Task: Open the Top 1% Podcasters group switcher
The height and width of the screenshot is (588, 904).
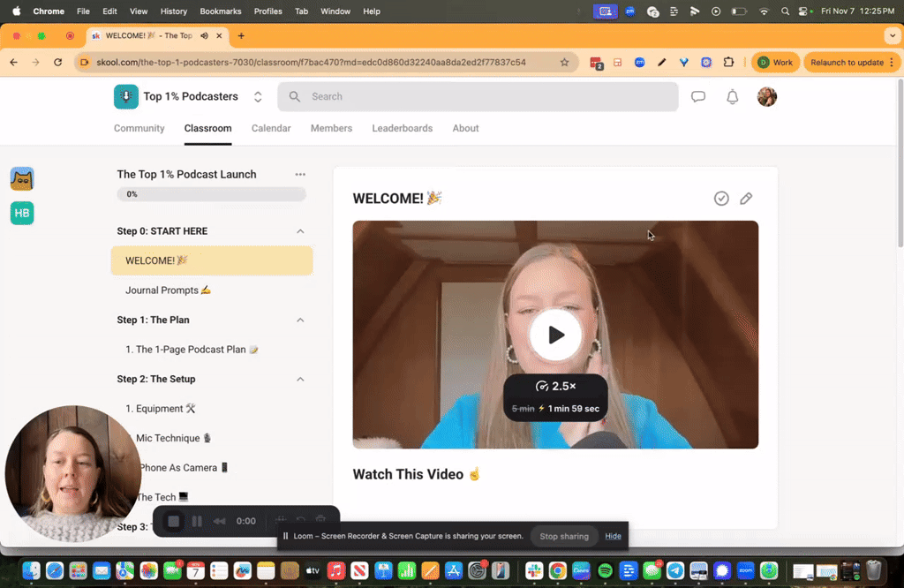Action: point(258,97)
